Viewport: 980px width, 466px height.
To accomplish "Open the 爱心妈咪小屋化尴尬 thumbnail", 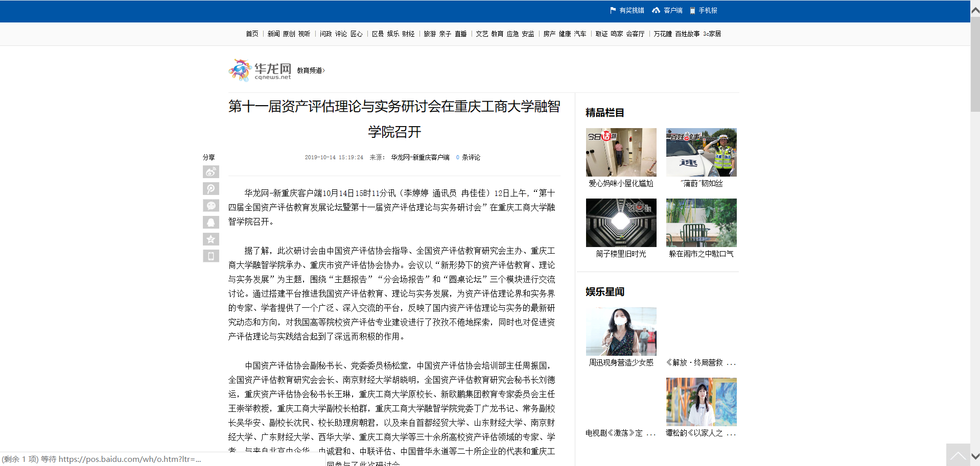I will 621,152.
